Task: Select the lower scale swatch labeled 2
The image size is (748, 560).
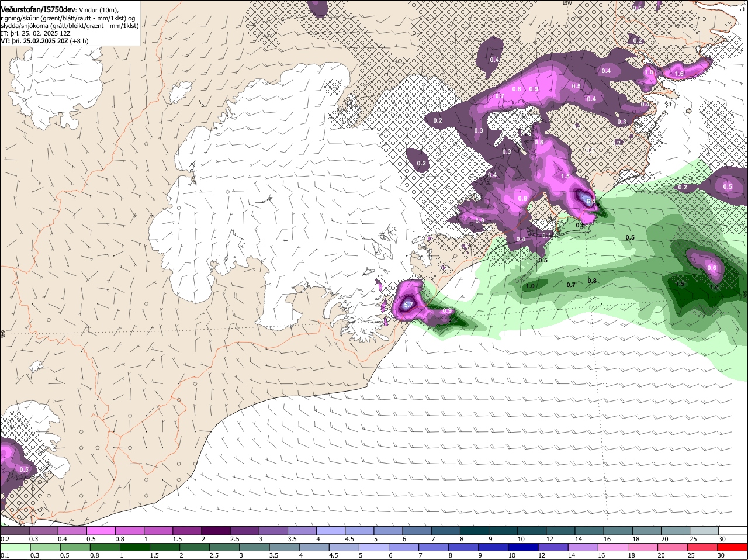Action: click(x=195, y=547)
